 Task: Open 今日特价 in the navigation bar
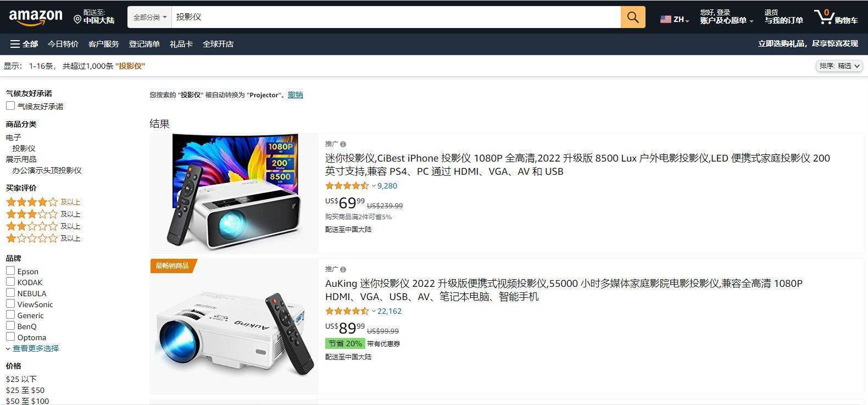click(63, 44)
